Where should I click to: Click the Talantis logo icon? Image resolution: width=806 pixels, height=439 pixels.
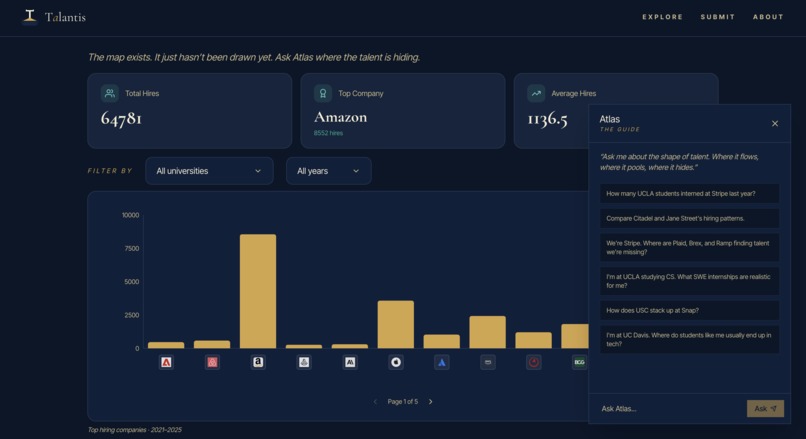[x=30, y=16]
